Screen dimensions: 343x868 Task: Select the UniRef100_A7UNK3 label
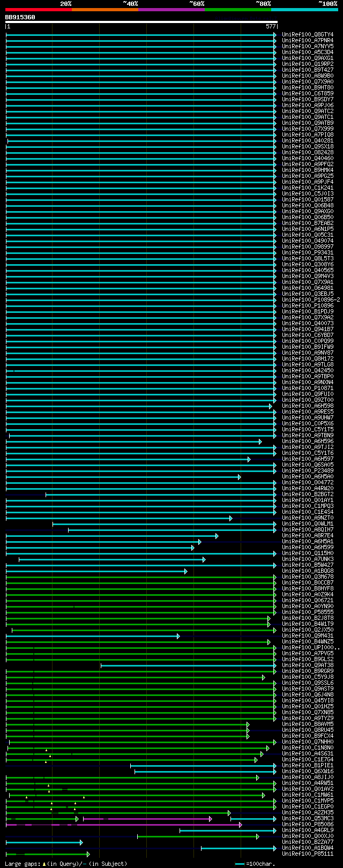[x=308, y=559]
